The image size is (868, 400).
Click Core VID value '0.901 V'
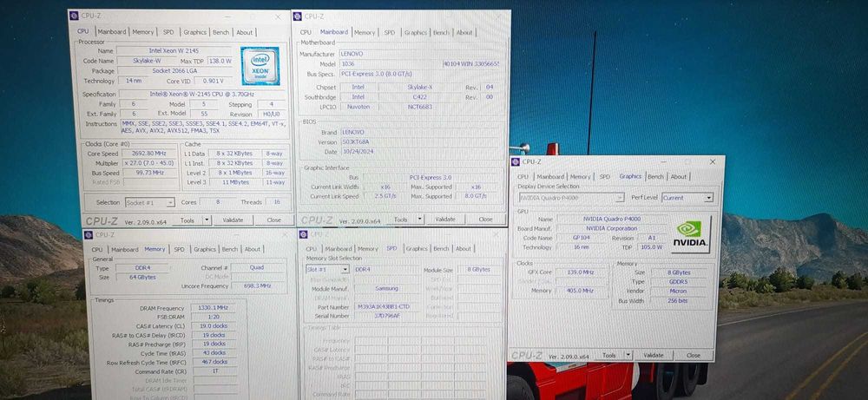214,81
